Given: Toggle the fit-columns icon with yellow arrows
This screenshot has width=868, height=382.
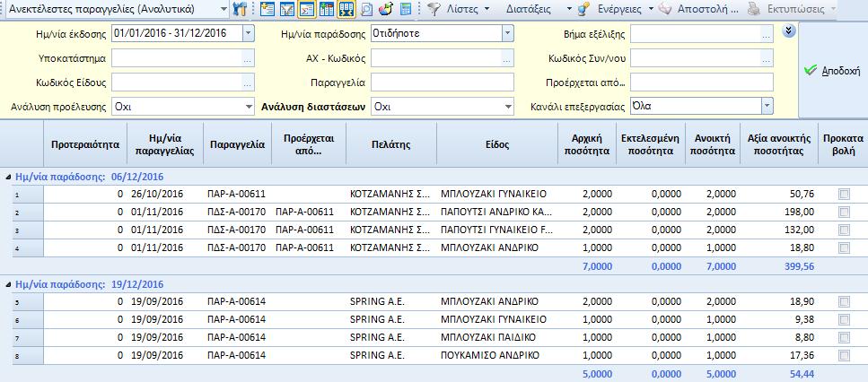Looking at the screenshot, I should click(x=346, y=9).
